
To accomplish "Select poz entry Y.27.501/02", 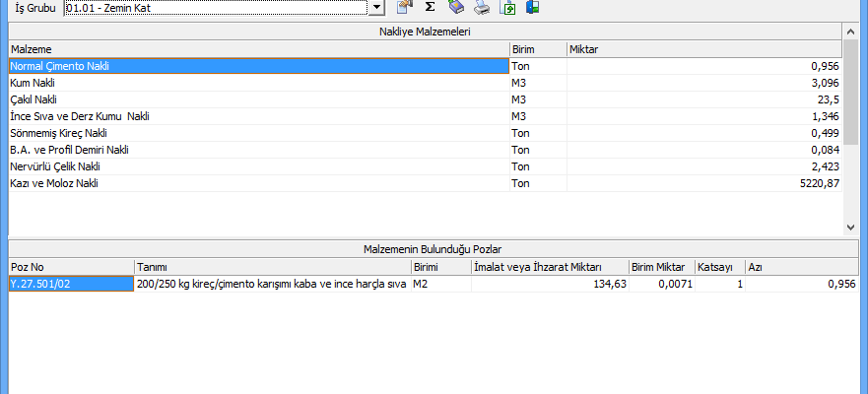I will (x=71, y=284).
